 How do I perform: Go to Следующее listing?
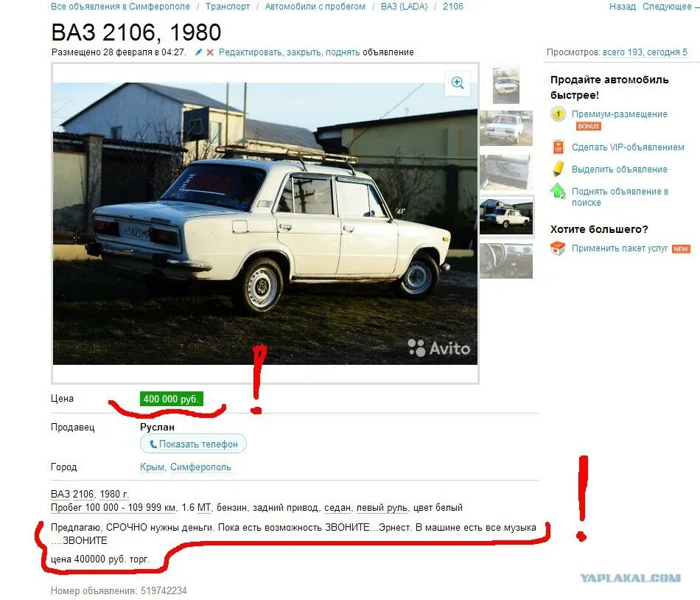667,7
